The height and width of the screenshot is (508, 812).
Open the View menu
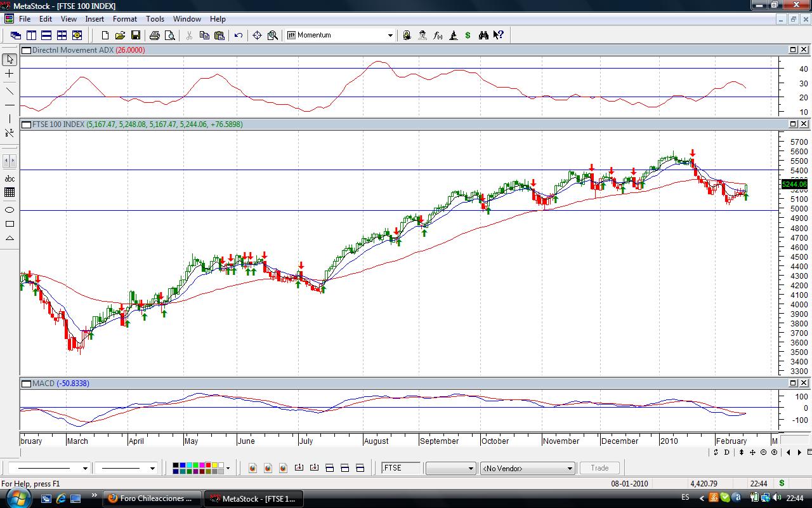click(69, 19)
